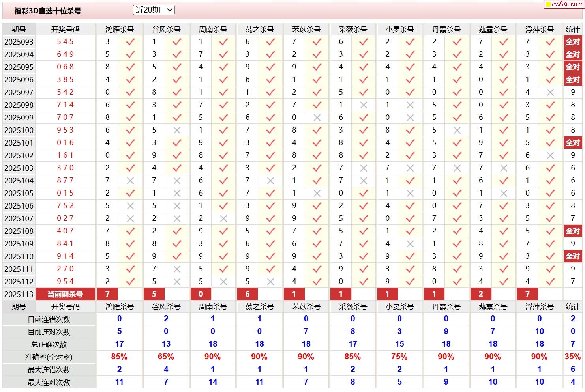This screenshot has height=392, width=585.
Task: Click the X mark for 荡之杀号 in row 2025112
Action: click(270, 282)
